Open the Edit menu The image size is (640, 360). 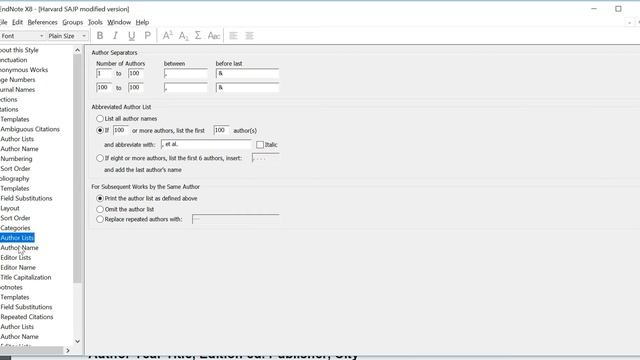(17, 22)
